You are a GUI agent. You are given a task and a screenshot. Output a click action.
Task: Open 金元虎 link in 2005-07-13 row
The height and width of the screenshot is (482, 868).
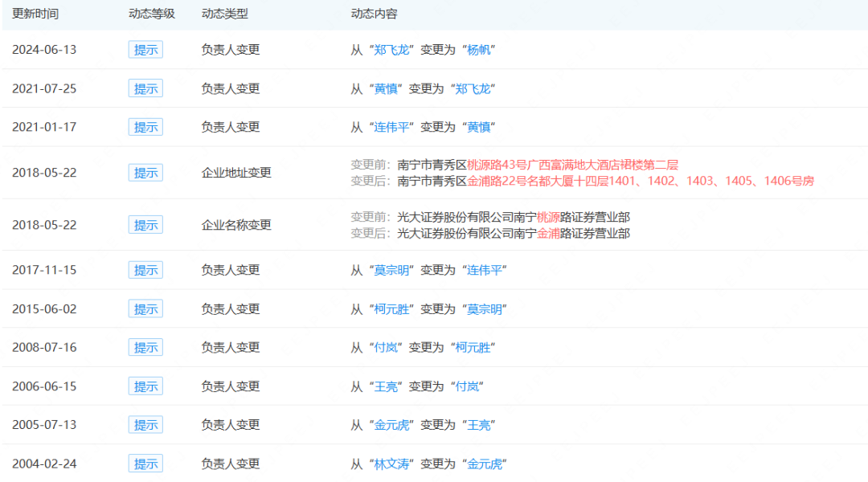point(391,425)
